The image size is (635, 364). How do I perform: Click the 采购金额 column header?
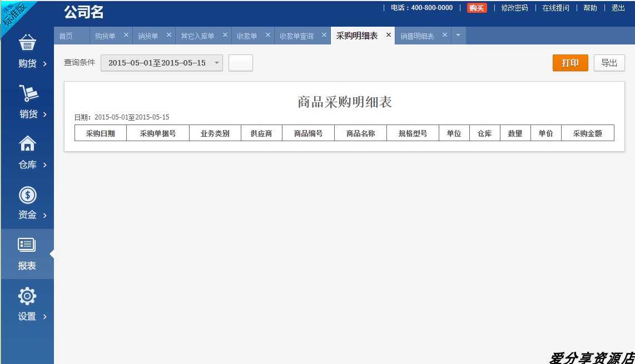[x=588, y=133]
